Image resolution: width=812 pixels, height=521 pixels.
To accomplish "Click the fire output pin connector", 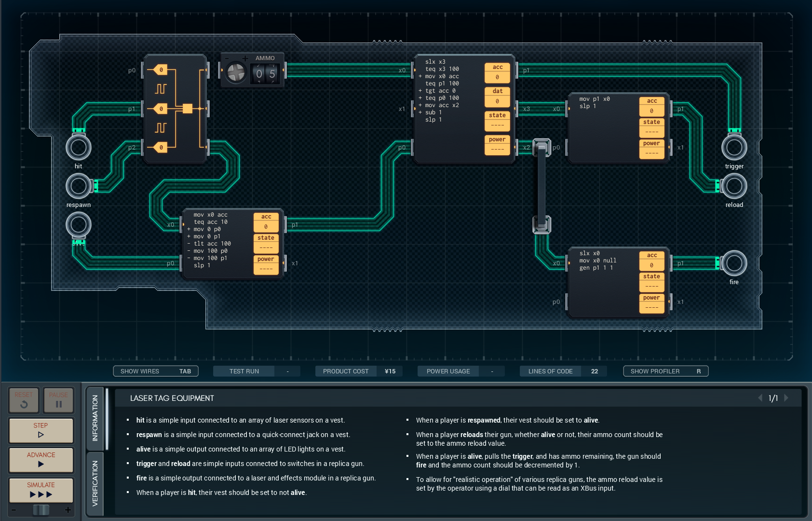I will (734, 263).
